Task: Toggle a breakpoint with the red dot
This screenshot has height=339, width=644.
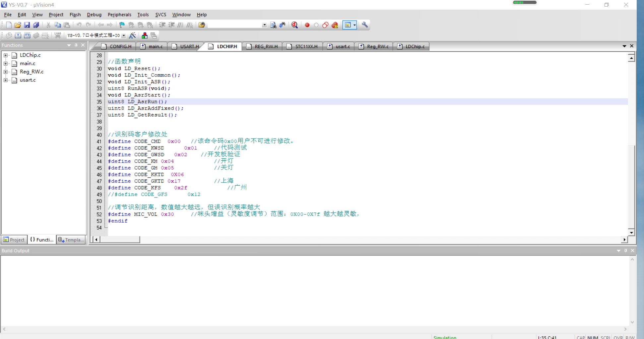Action: click(307, 25)
